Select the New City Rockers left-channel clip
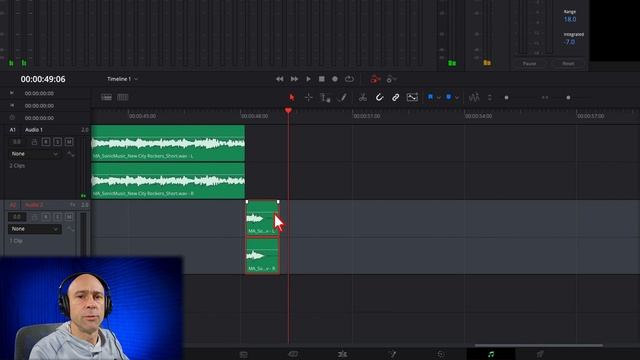The image size is (640, 360). (168, 143)
